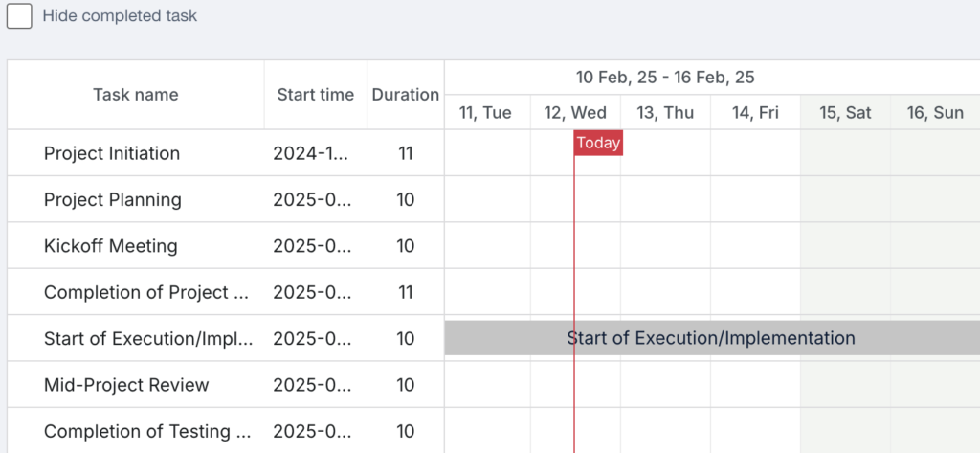Select the Project Initiation task row
This screenshot has height=453, width=980.
[226, 153]
